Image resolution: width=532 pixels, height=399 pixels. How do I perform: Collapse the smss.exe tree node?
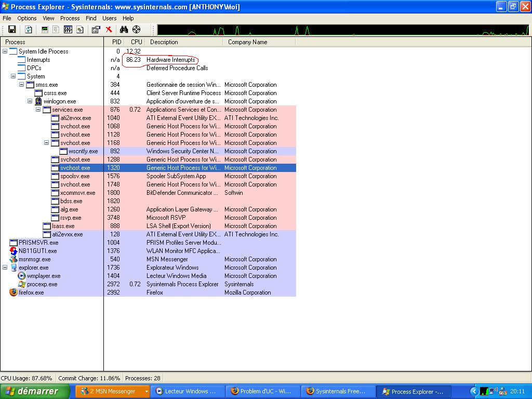pos(22,85)
